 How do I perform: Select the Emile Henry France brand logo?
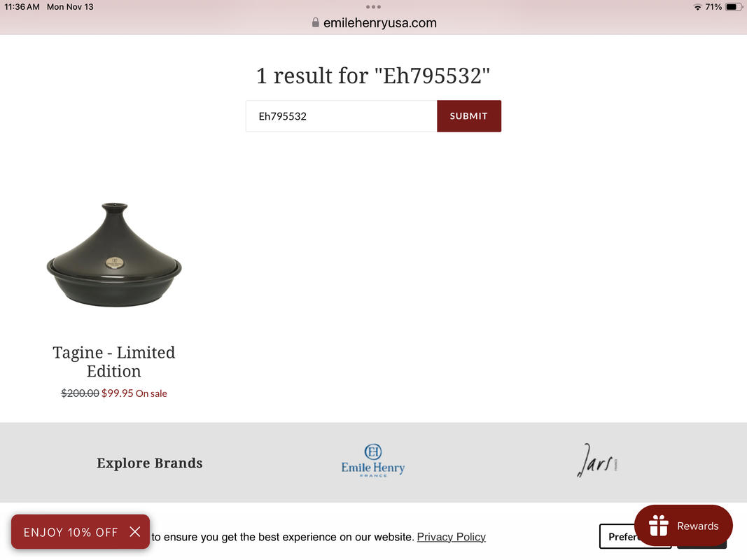point(373,461)
